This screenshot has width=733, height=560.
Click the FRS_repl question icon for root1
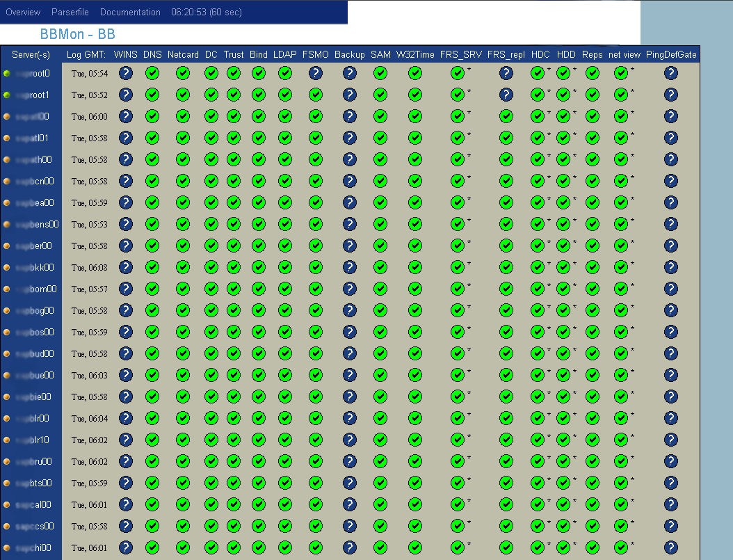click(506, 95)
